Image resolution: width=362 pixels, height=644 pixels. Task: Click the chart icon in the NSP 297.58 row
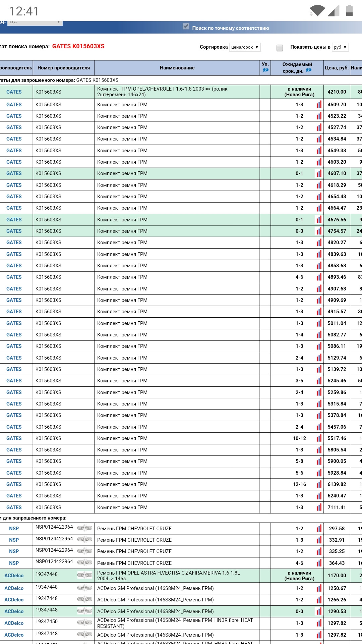coord(319,529)
